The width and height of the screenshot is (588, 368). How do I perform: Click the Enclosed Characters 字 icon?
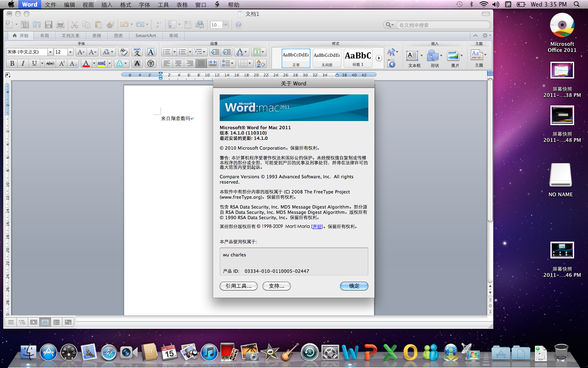point(151,63)
